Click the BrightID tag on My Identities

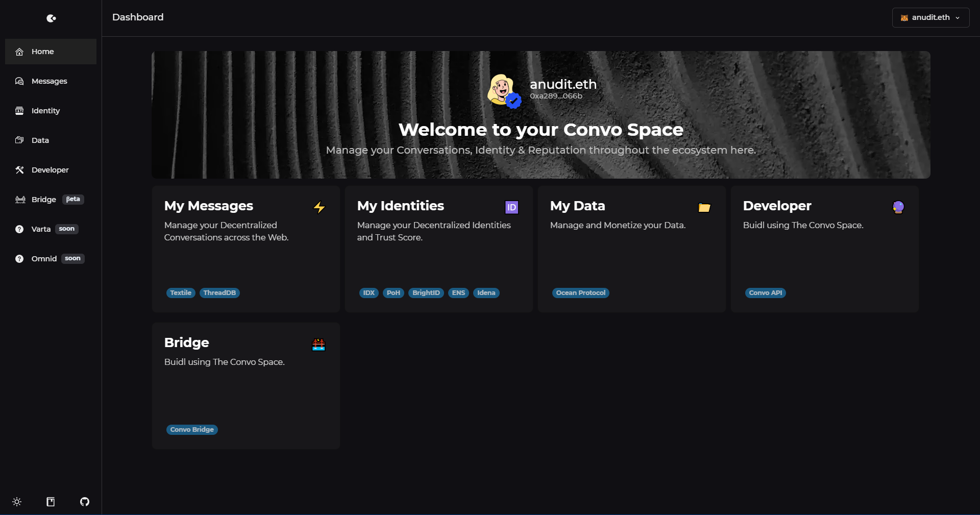pos(426,293)
